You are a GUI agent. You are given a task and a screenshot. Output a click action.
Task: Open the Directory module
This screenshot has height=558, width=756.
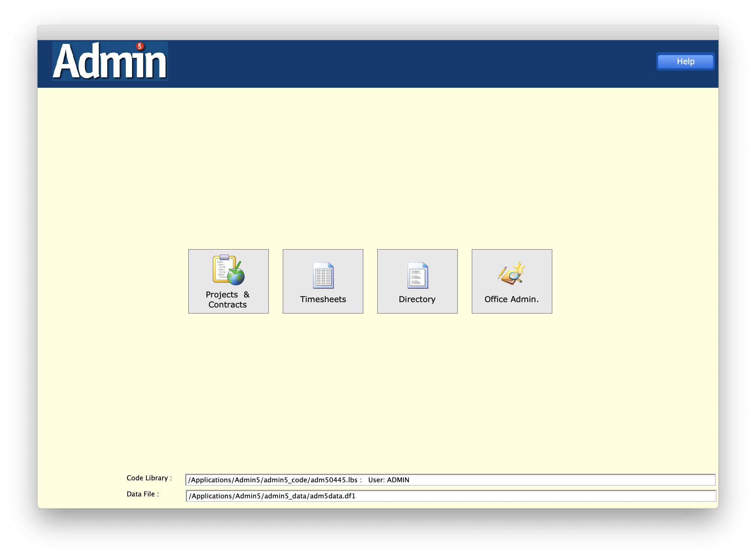(417, 299)
